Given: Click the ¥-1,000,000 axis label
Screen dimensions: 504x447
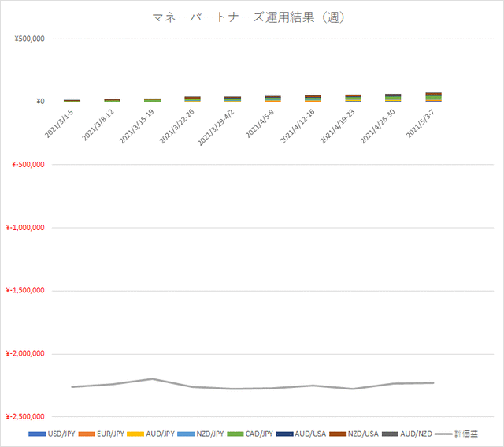Looking at the screenshot, I should [x=25, y=228].
